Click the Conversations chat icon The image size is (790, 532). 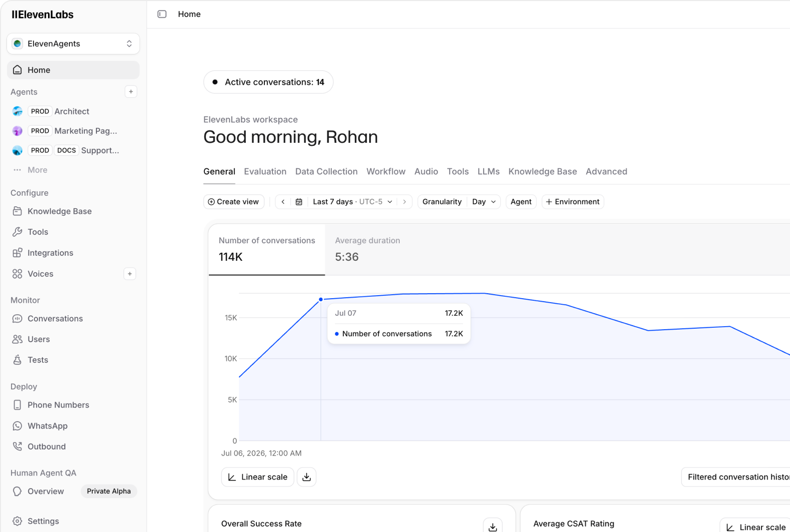(17, 319)
